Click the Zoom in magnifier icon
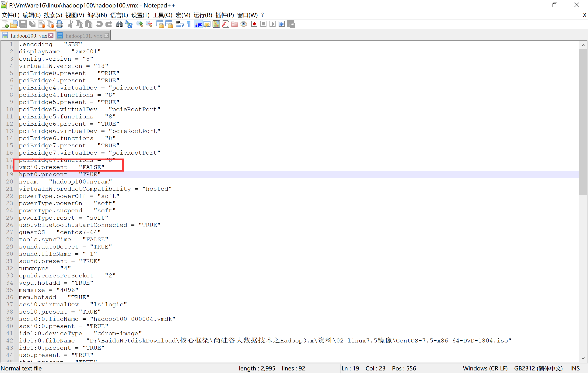The width and height of the screenshot is (588, 373). (140, 24)
